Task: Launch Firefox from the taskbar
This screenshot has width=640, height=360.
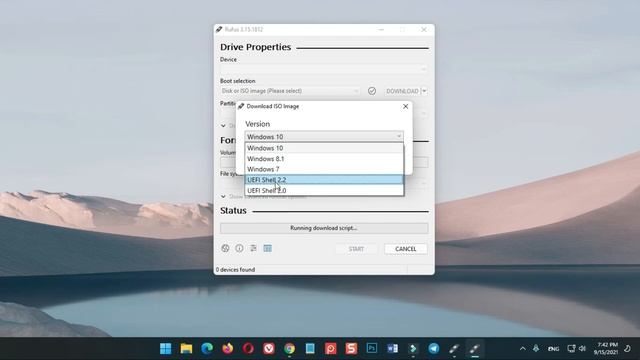Action: pyautogui.click(x=228, y=349)
